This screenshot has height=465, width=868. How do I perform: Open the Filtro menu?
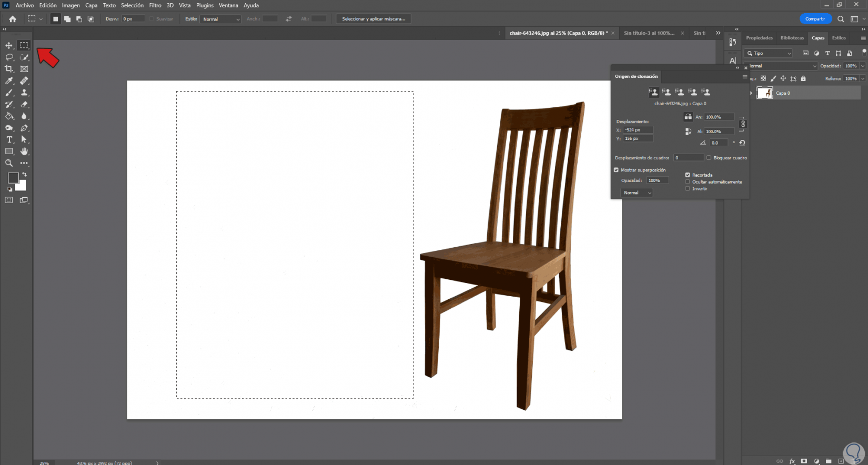(x=155, y=5)
